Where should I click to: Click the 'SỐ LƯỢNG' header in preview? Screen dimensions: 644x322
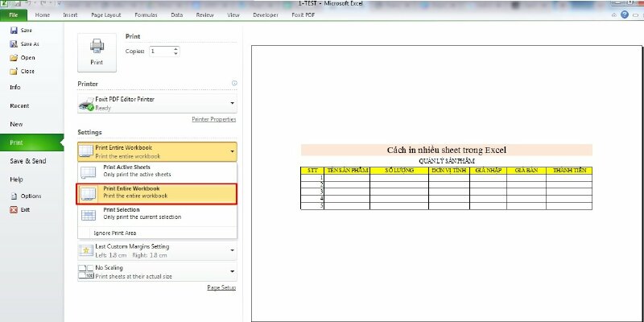(x=399, y=171)
